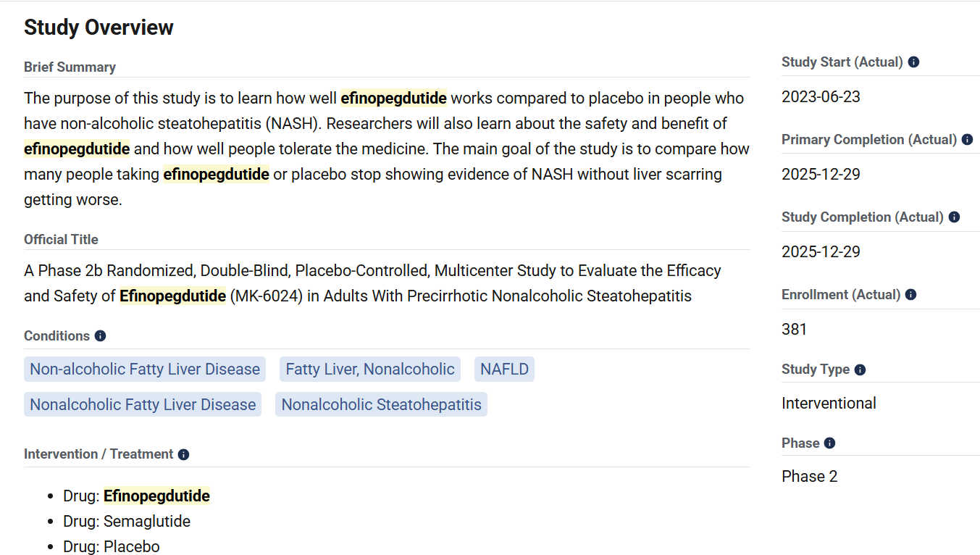Image resolution: width=980 pixels, height=555 pixels.
Task: Select Drug: Placebo list item
Action: click(x=112, y=546)
